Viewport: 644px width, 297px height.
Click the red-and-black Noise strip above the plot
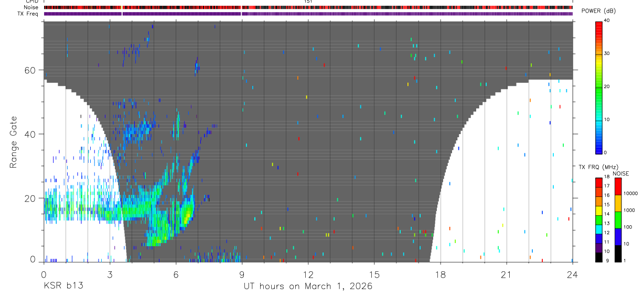pos(308,7)
